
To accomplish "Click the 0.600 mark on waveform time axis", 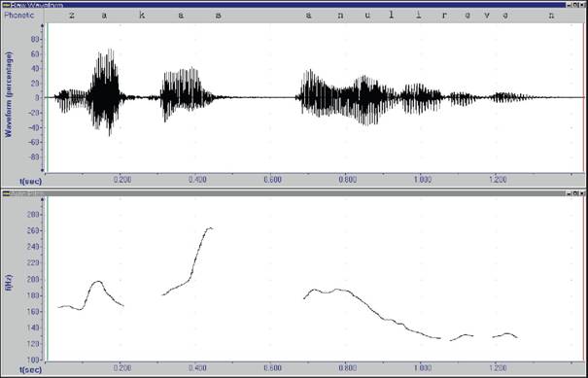I will 273,180.
